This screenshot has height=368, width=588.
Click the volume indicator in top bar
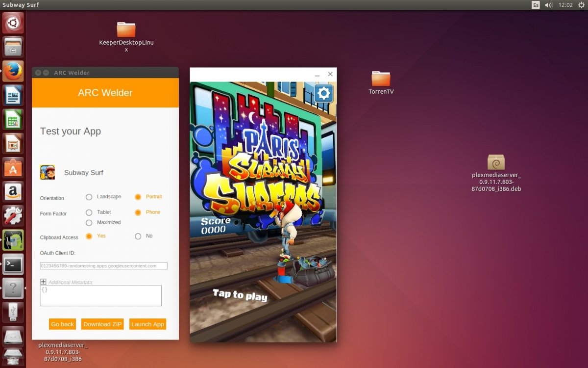pos(549,4)
